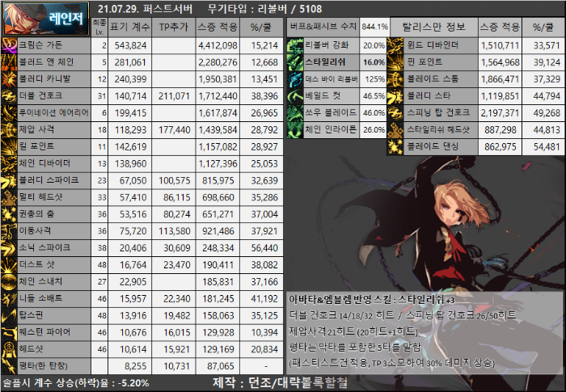566x392 pixels.
Task: Click the 크림슨 가든 skill icon
Action: [x=8, y=44]
